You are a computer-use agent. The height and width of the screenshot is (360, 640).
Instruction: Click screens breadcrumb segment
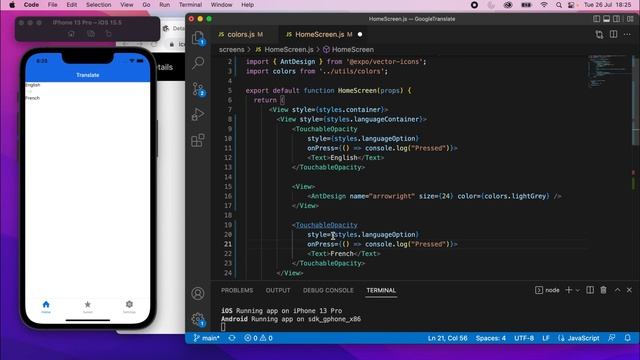coord(231,49)
